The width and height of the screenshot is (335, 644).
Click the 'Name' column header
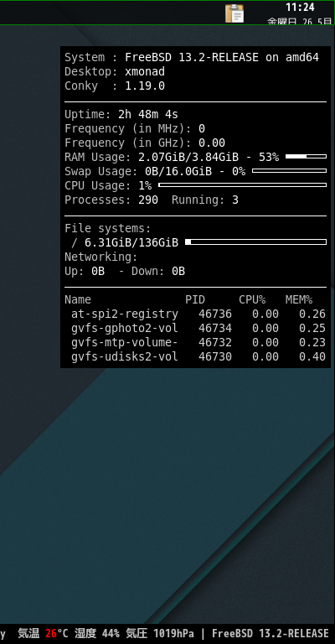(78, 300)
